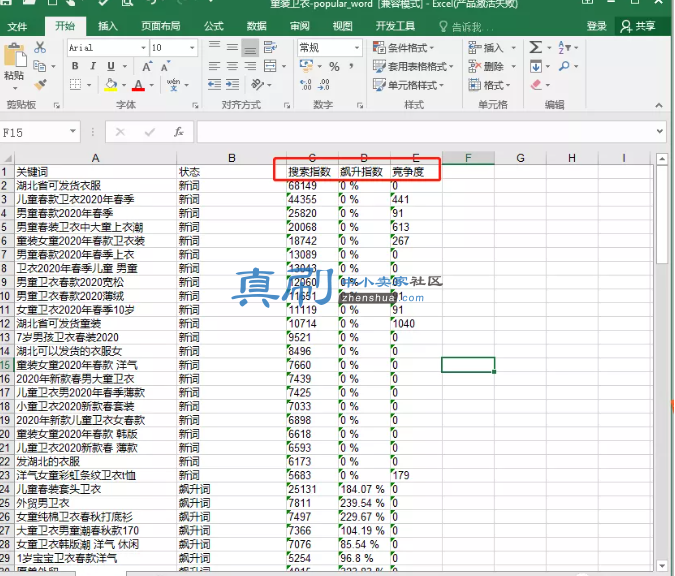Switch to the 开发工具 tab

[395, 26]
